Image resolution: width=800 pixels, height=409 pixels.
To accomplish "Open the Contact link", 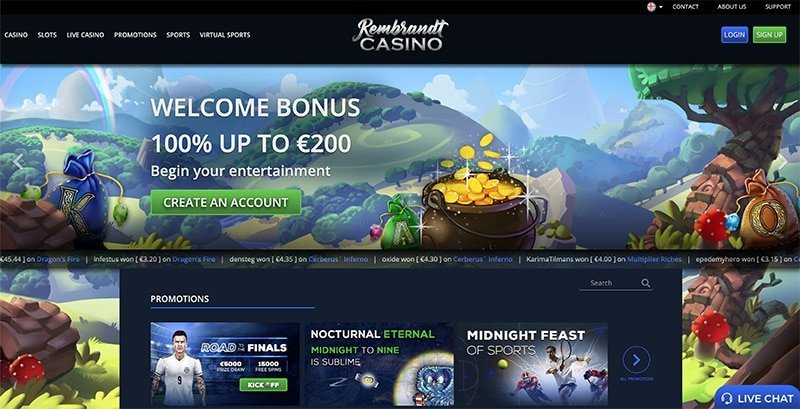I will tap(685, 7).
